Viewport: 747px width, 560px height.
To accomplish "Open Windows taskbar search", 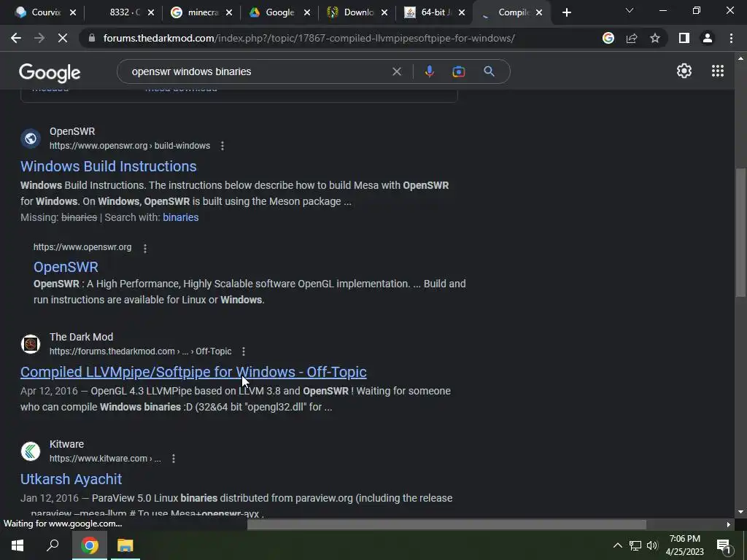I will [53, 545].
